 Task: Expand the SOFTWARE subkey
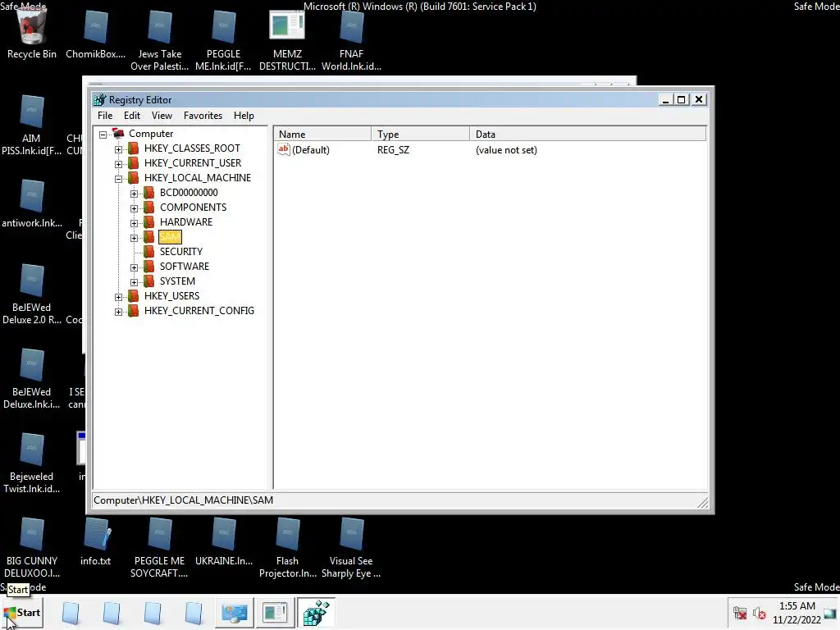(134, 267)
